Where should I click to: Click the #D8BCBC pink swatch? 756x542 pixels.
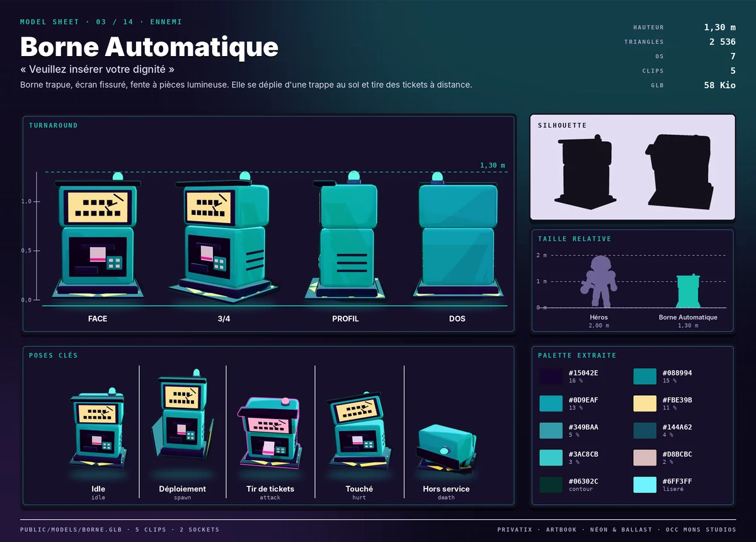(644, 458)
